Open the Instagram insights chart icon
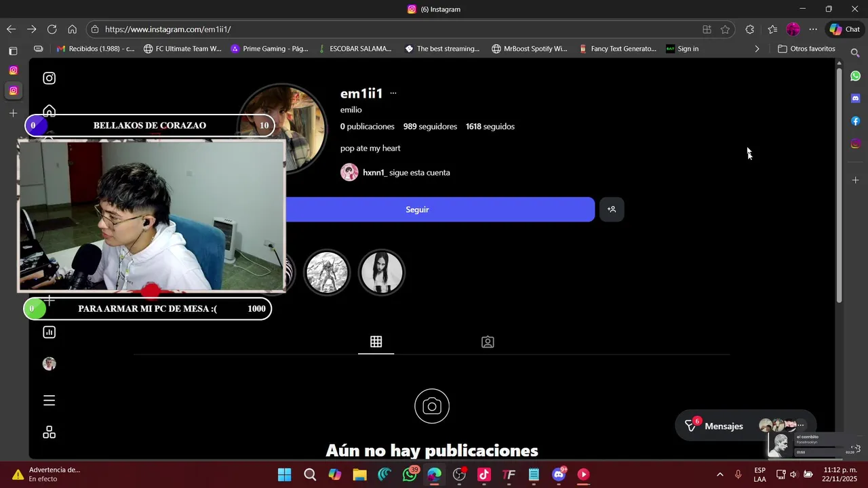This screenshot has height=488, width=868. pos(50,332)
